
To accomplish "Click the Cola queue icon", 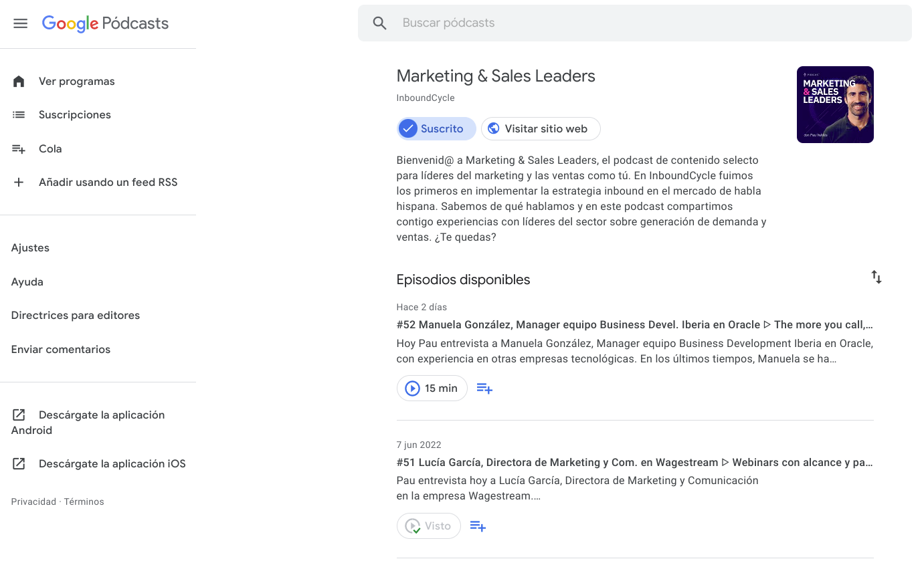I will point(19,149).
